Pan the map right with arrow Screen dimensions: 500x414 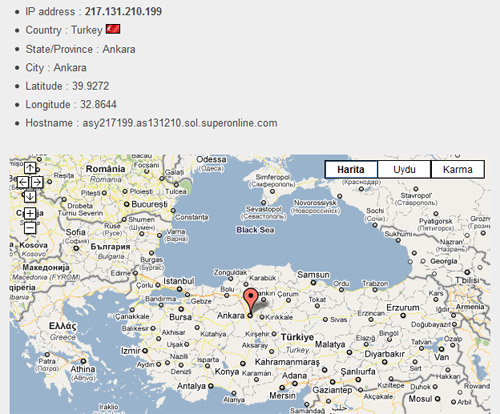37,182
